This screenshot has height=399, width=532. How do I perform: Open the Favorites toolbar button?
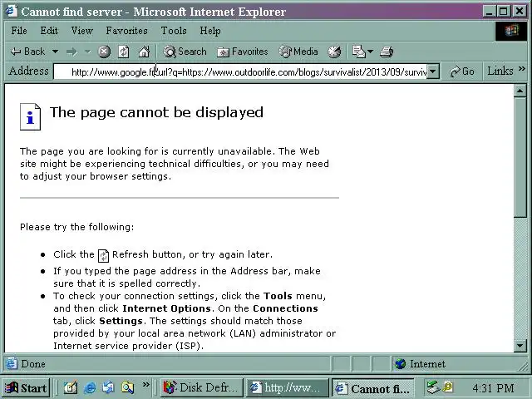(242, 52)
